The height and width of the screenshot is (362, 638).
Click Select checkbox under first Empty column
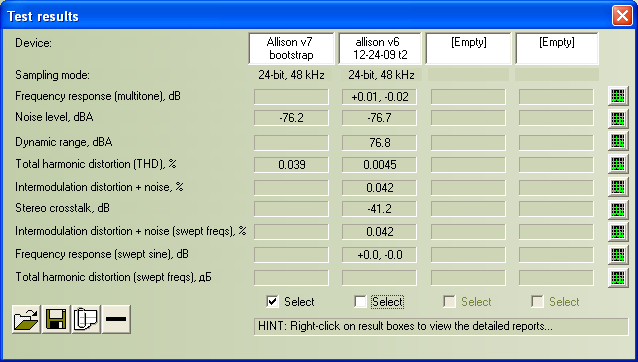click(x=449, y=301)
